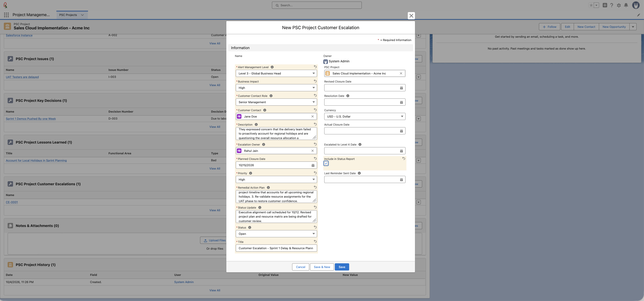Click the global Search box
This screenshot has width=644, height=301.
pyautogui.click(x=317, y=5)
